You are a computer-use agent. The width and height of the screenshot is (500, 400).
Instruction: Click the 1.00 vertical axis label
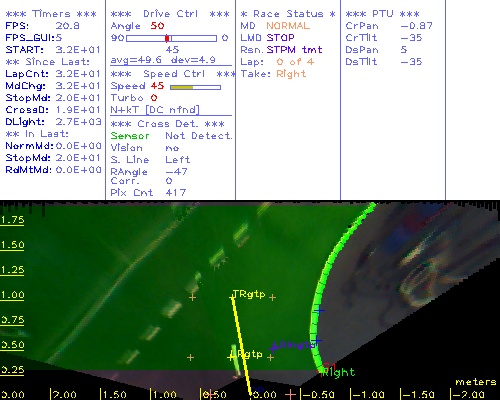click(12, 295)
